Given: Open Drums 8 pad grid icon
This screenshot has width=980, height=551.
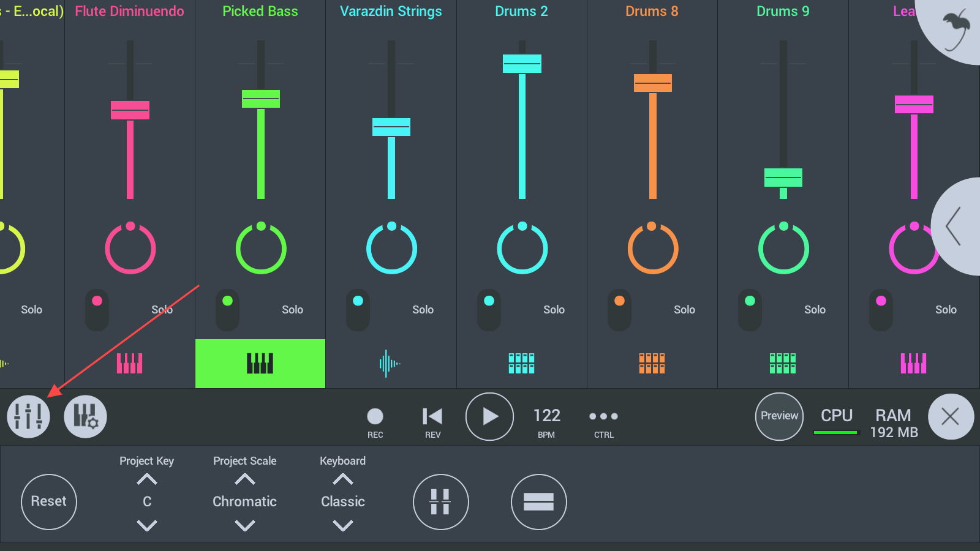Looking at the screenshot, I should (x=652, y=364).
